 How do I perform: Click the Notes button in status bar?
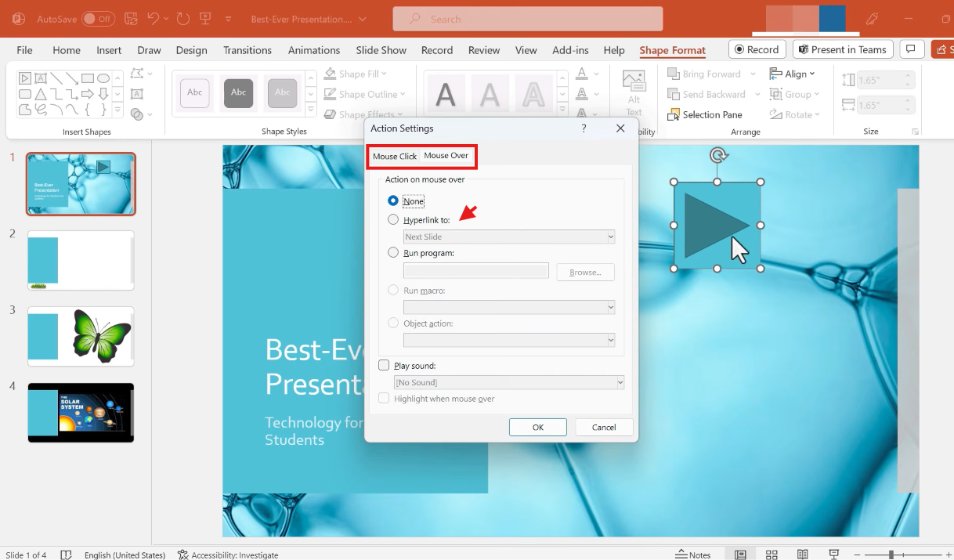pyautogui.click(x=693, y=555)
